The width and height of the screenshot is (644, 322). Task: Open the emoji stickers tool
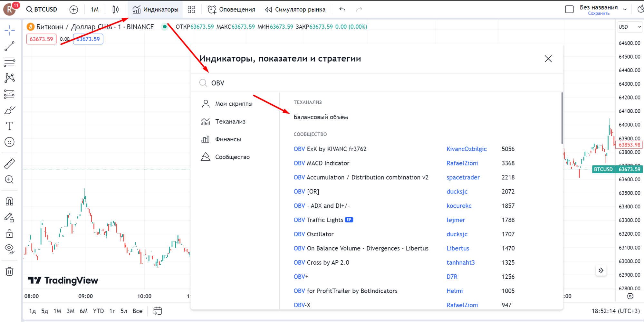pos(9,142)
